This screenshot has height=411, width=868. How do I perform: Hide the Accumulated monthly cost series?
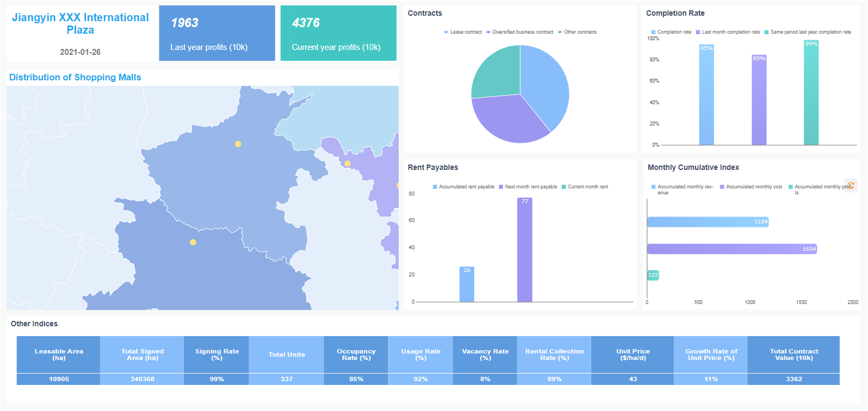click(x=722, y=187)
